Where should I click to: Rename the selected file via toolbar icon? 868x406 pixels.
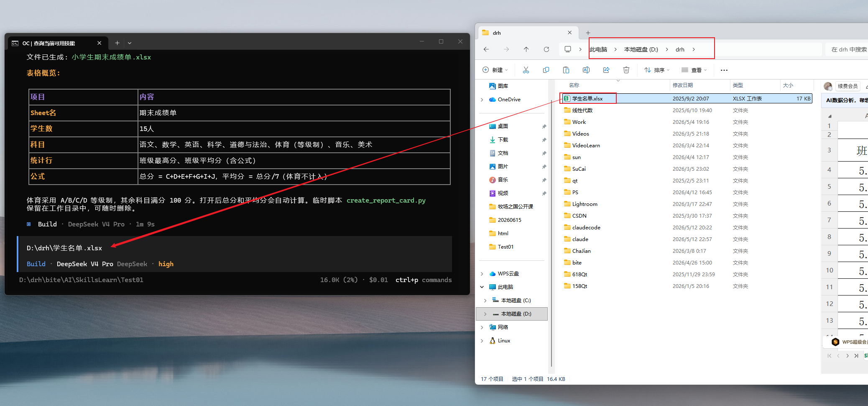click(x=586, y=70)
